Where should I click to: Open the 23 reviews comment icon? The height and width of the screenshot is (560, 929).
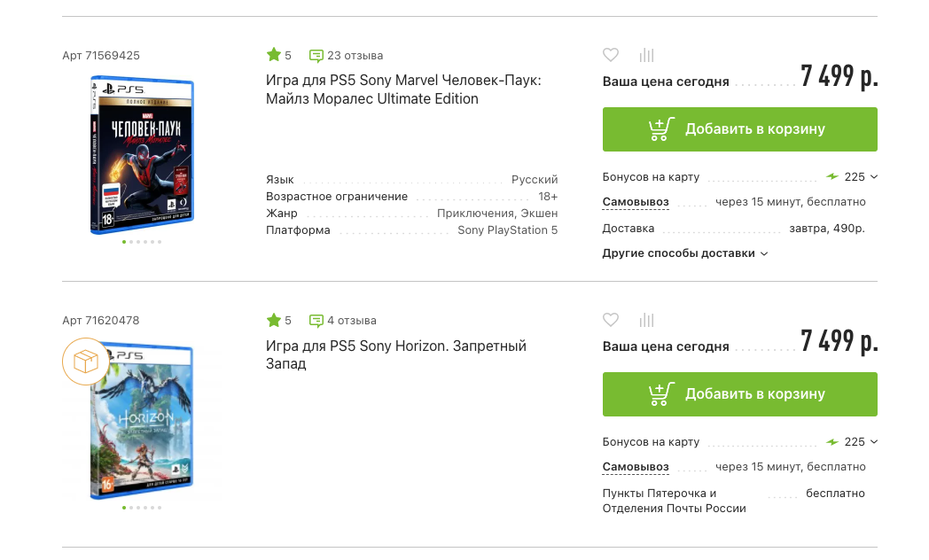(316, 56)
